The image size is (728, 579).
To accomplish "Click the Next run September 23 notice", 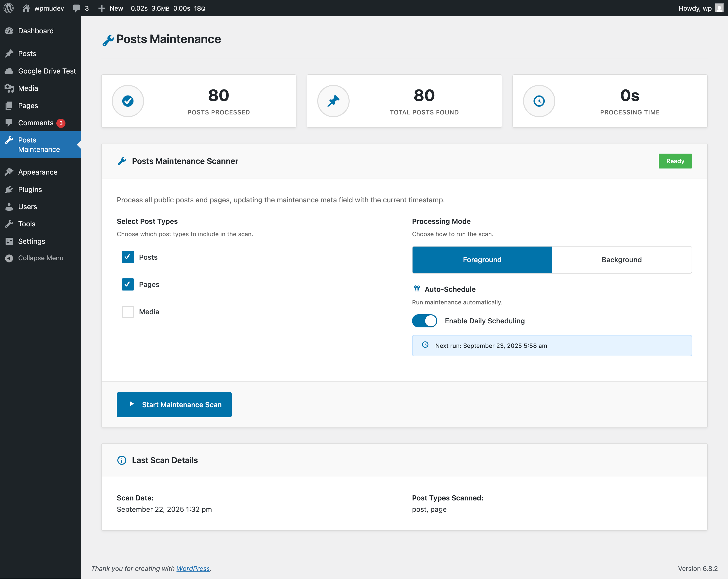I will (552, 346).
